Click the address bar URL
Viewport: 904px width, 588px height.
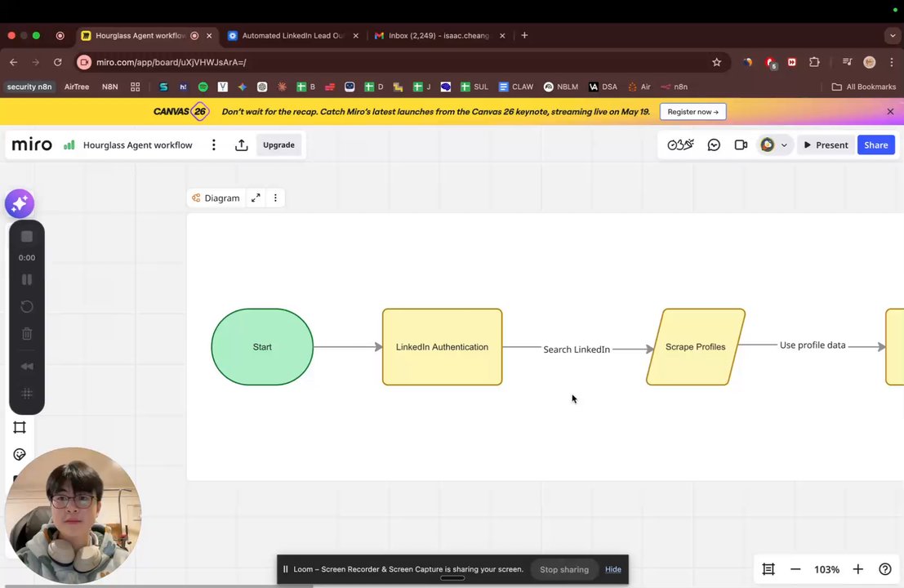(171, 62)
